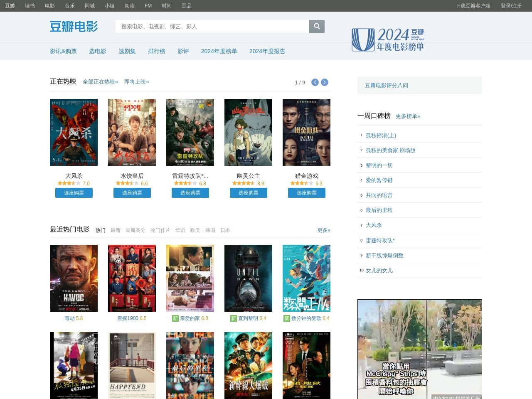Open 电影 in top navigation

50,6
